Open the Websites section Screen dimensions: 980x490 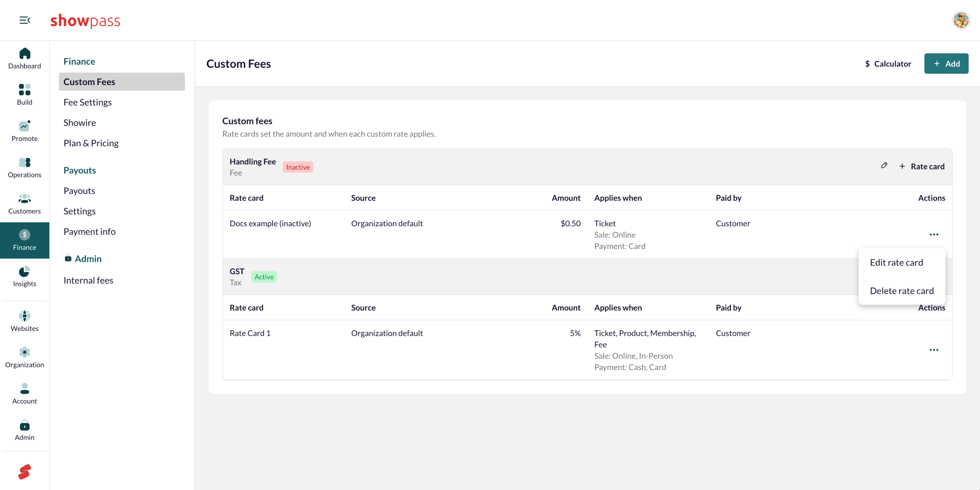24,321
